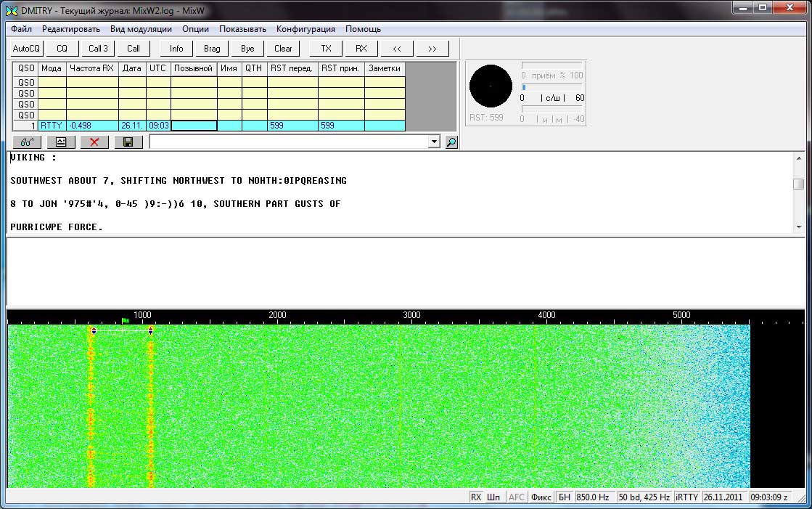Toggle AFC in the status bar
The image size is (812, 509).
click(x=517, y=497)
